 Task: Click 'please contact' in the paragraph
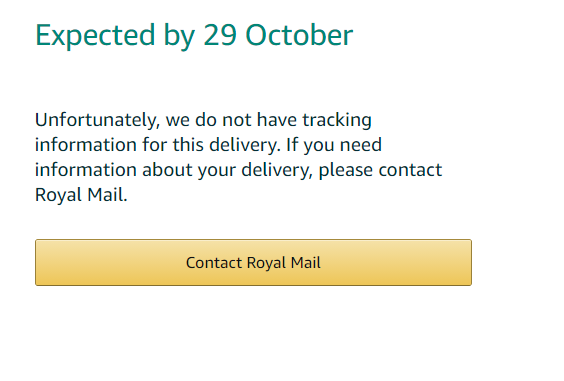[x=380, y=170]
